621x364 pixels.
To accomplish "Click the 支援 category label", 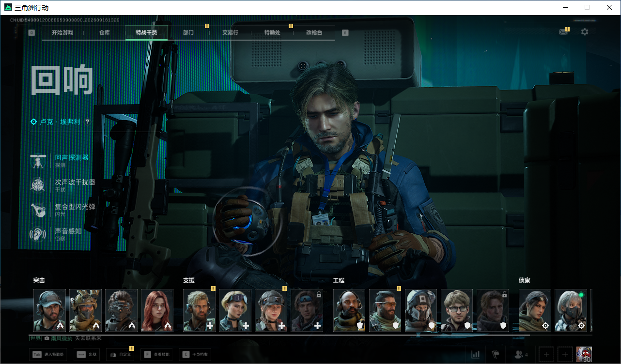I will tap(189, 280).
